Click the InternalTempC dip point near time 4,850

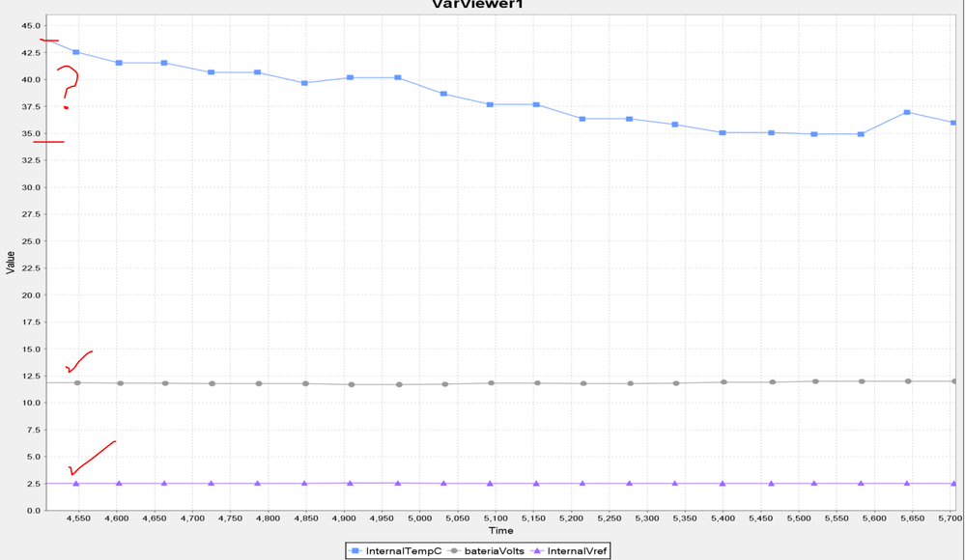tap(304, 83)
